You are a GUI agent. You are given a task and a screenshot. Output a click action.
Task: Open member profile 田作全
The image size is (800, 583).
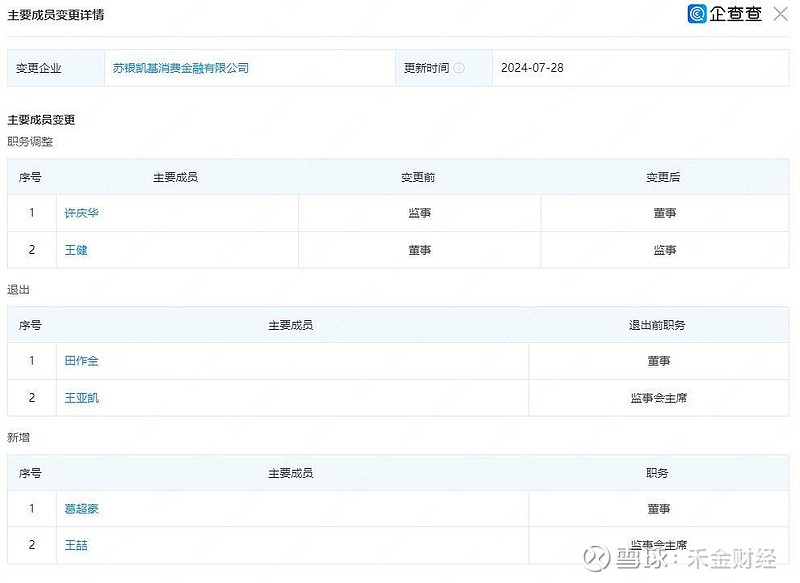coord(82,361)
